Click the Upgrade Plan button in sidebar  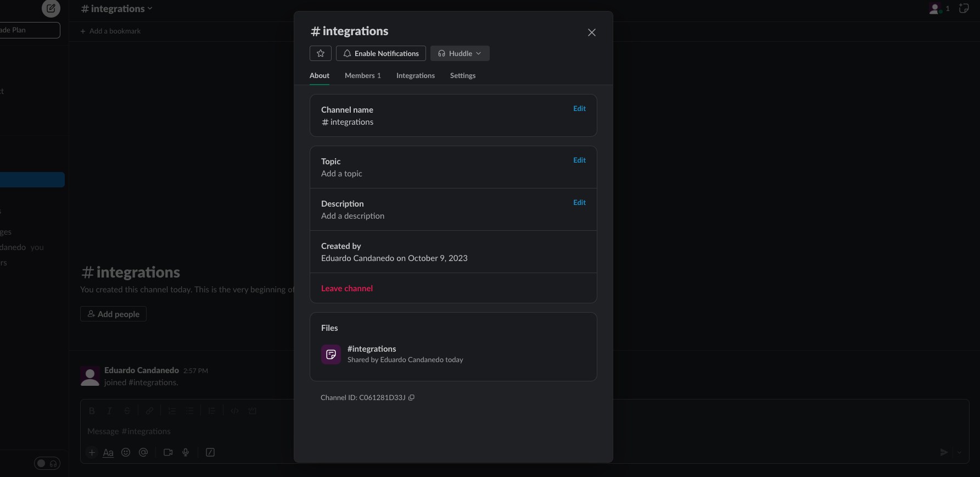(x=30, y=30)
